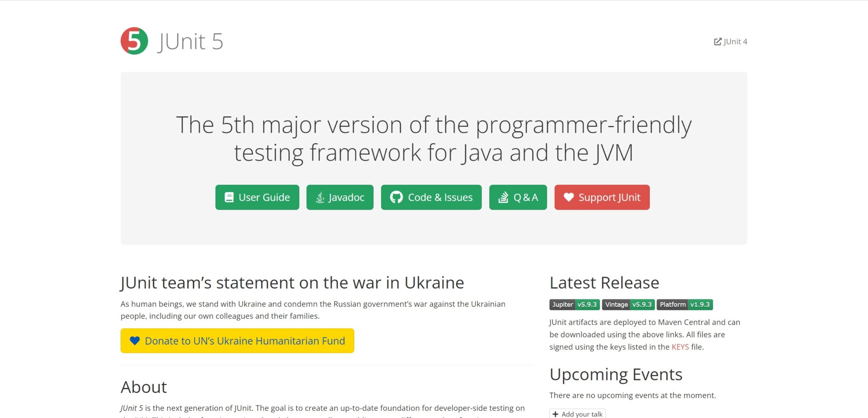Click the JUnit 5 round logo
This screenshot has height=418, width=868.
pyautogui.click(x=134, y=41)
